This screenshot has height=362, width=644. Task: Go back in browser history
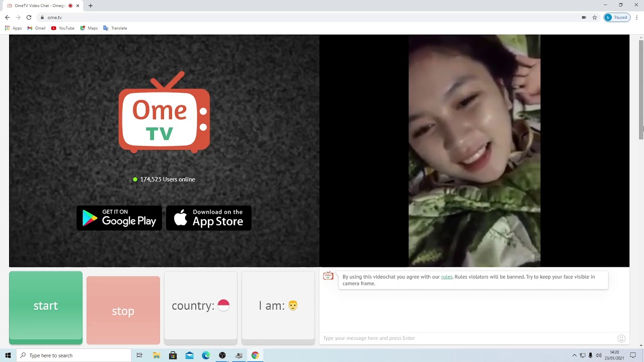[7, 17]
